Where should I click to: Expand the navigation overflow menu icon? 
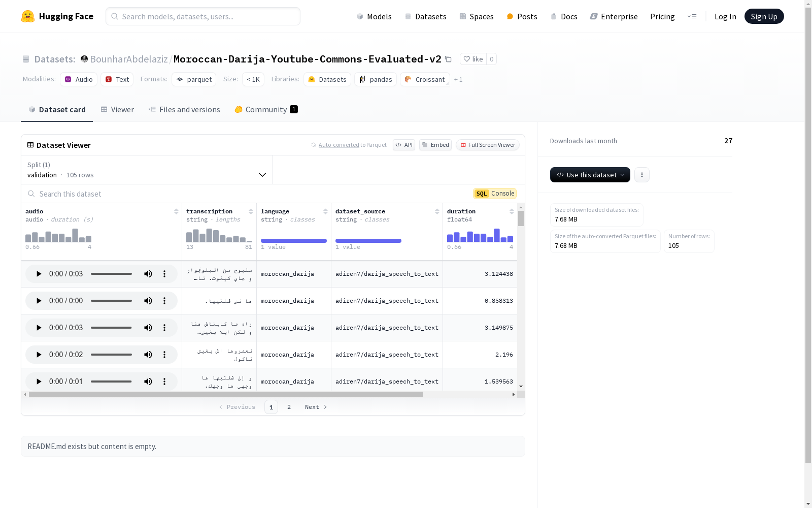[692, 16]
